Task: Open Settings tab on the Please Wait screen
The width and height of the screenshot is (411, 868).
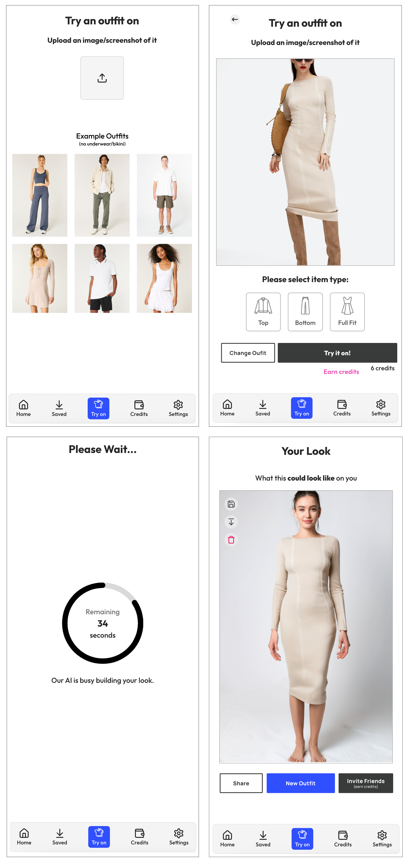Action: (x=179, y=837)
